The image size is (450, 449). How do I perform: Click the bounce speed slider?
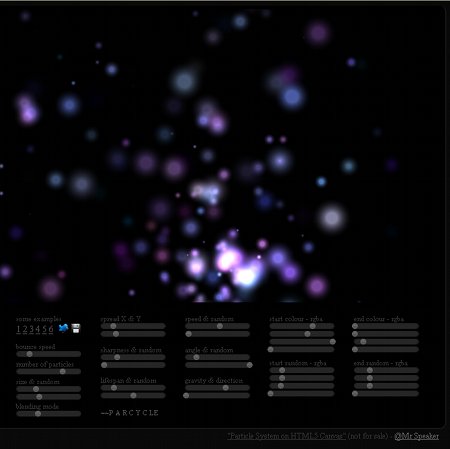(x=49, y=354)
